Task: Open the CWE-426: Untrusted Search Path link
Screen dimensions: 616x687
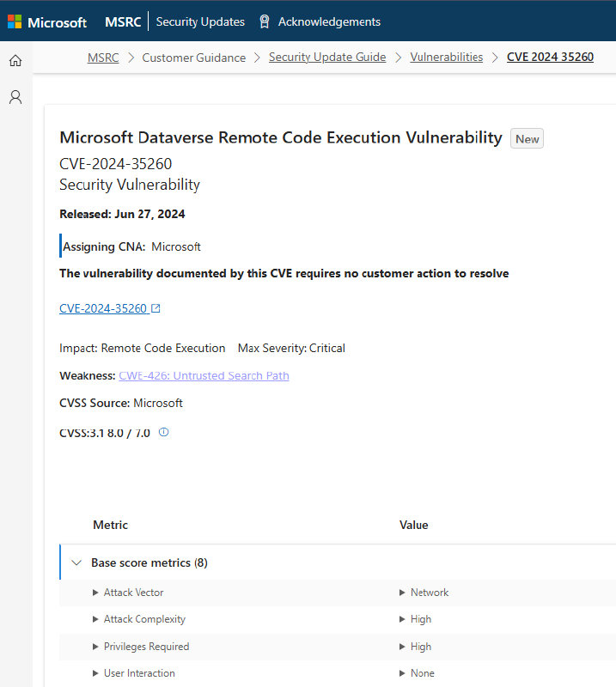Action: tap(204, 376)
